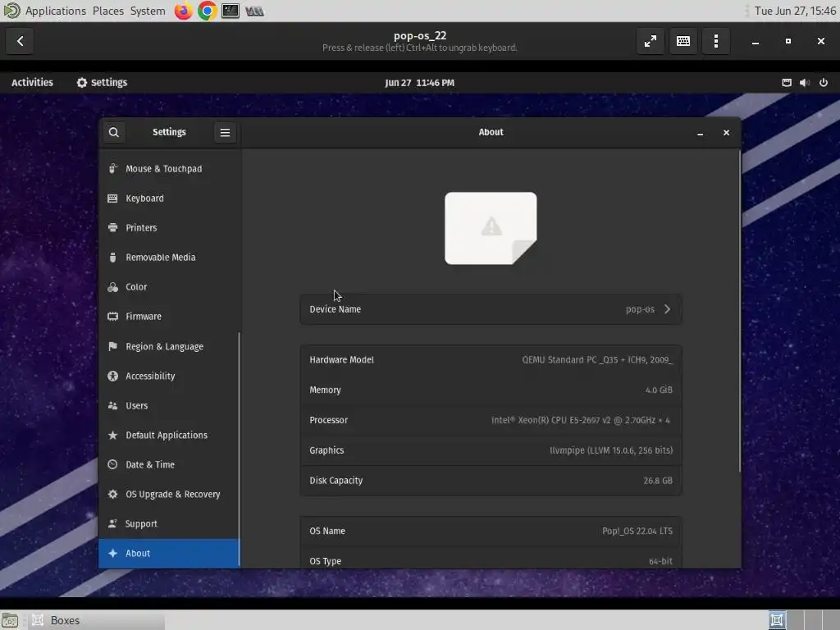The height and width of the screenshot is (630, 840).
Task: Click the OS Name Pop!_OS 22.04 LTS value
Action: (637, 531)
